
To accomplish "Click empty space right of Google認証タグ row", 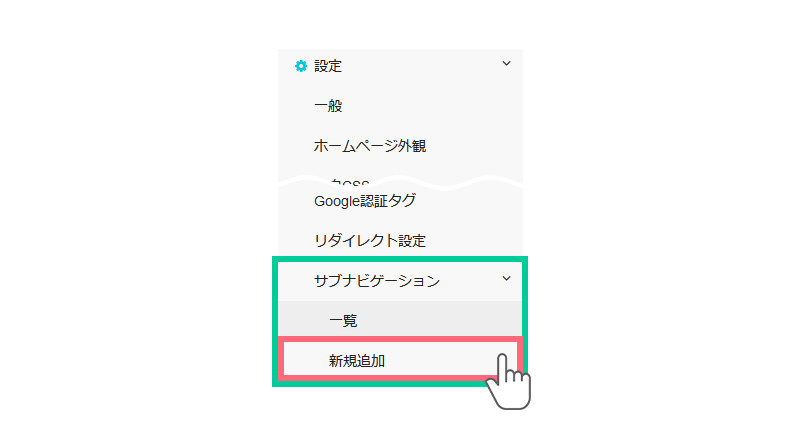I will tap(467, 201).
